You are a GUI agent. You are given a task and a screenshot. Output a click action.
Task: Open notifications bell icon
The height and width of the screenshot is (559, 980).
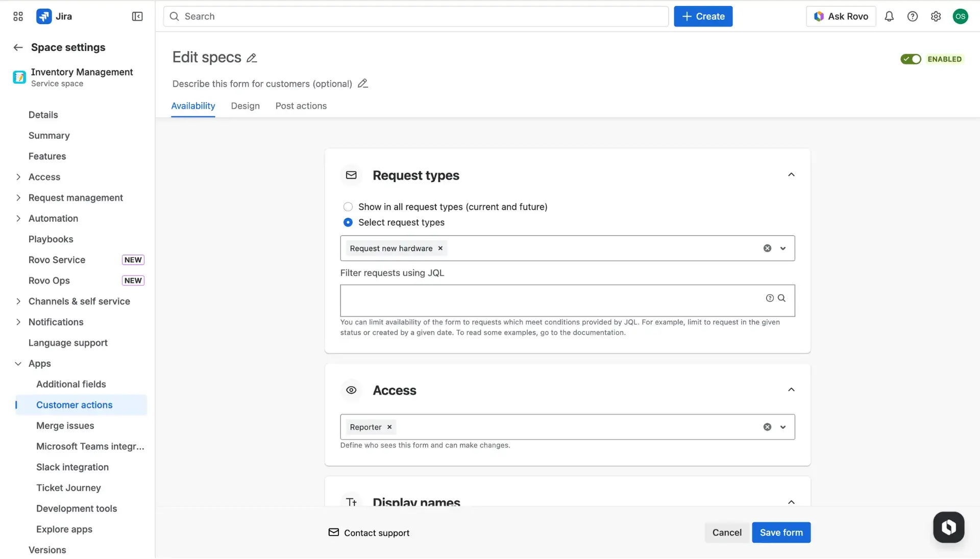[889, 16]
